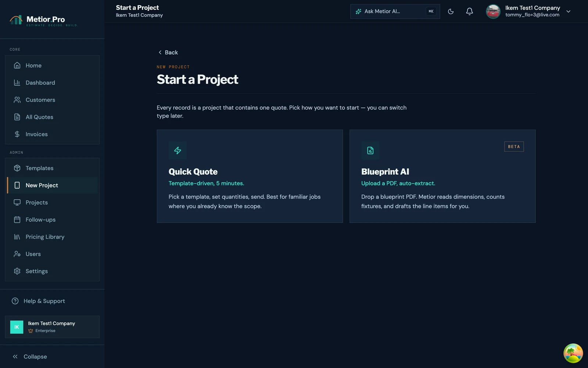
Task: Open notifications bell
Action: pyautogui.click(x=469, y=11)
